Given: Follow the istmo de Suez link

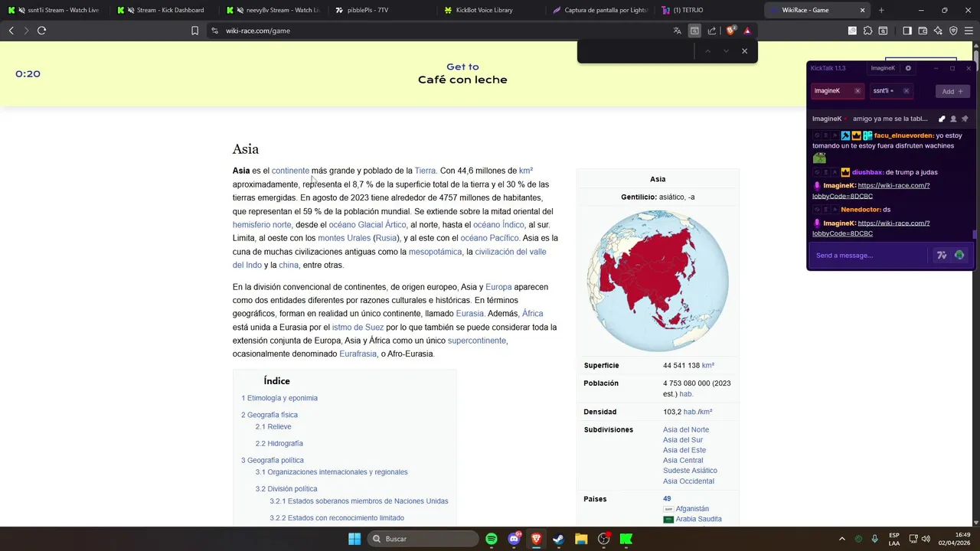Looking at the screenshot, I should [358, 328].
